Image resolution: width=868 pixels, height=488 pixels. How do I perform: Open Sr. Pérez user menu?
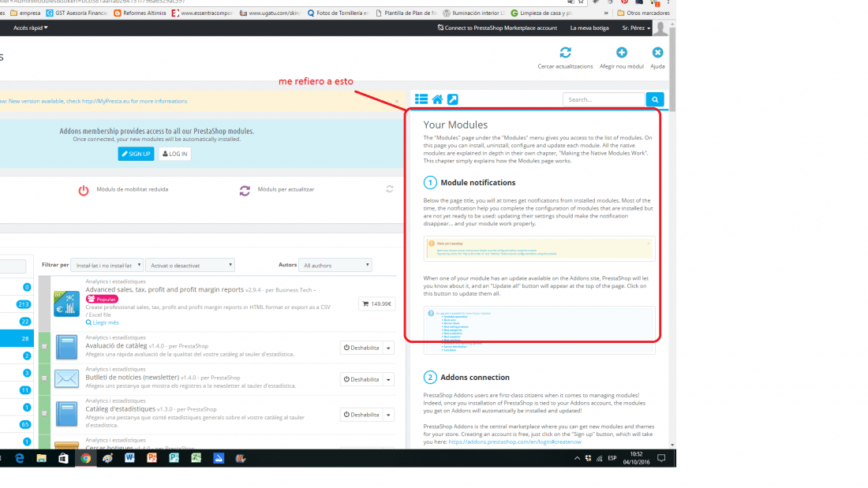(x=636, y=28)
